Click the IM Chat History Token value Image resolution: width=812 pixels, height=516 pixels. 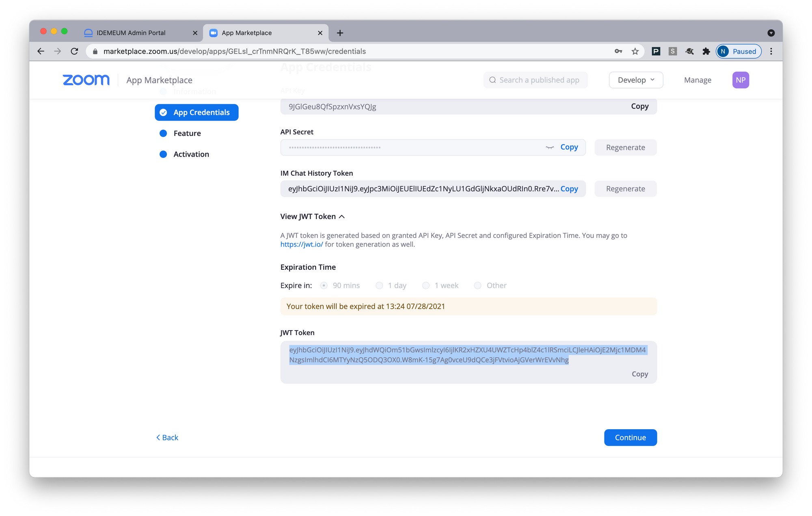click(423, 189)
